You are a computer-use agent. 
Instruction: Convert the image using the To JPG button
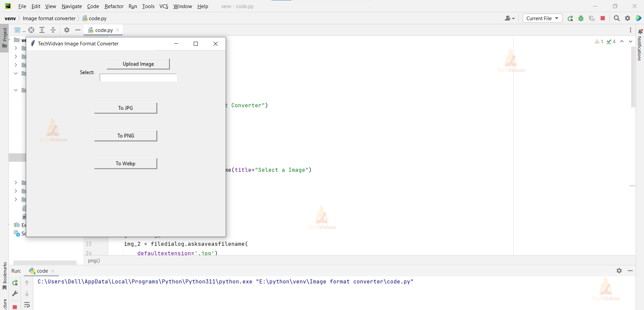[126, 108]
